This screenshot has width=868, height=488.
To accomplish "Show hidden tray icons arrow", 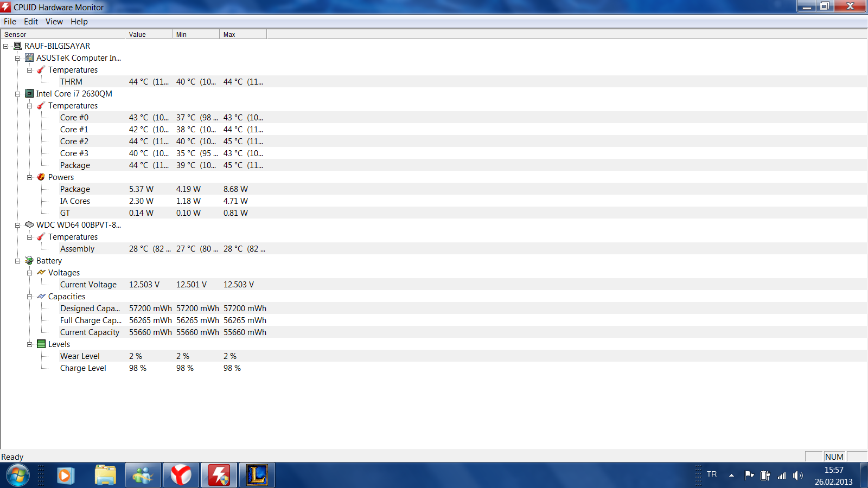I will point(731,476).
